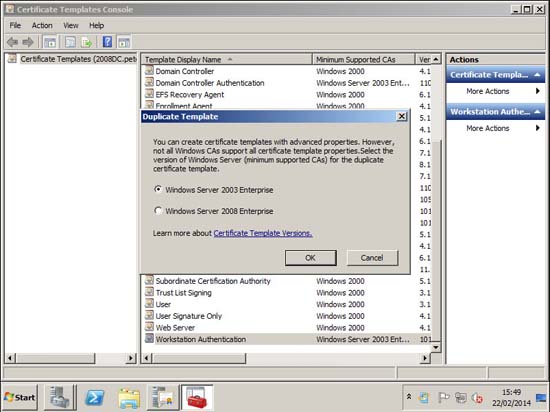550x412 pixels.
Task: Click the Show/Hide Console Tree icon
Action: (50, 42)
